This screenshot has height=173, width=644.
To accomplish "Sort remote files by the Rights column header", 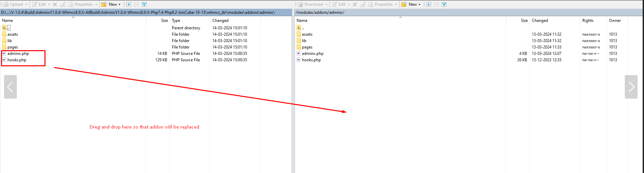I will [x=588, y=21].
